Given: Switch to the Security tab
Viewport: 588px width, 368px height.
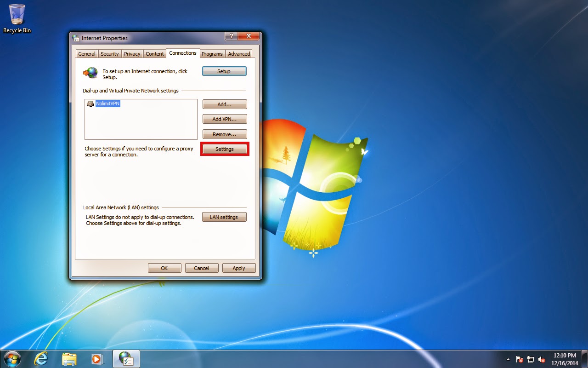Looking at the screenshot, I should coord(110,54).
